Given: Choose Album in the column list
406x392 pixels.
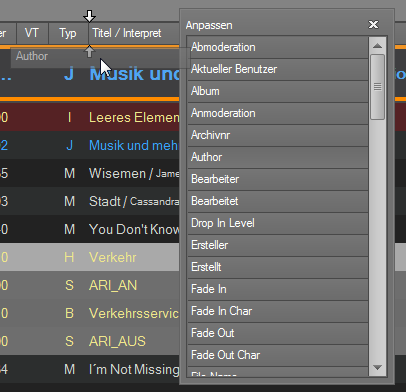Looking at the screenshot, I should point(278,91).
